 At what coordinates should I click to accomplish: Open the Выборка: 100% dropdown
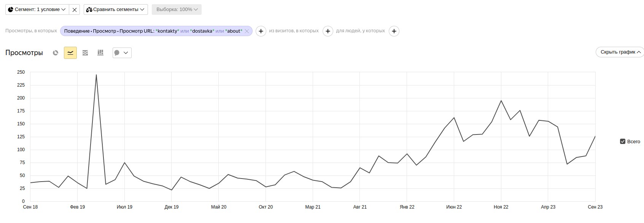pos(177,9)
